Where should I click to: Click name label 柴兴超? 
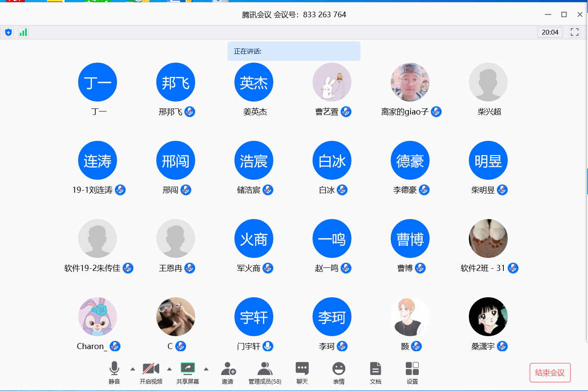point(490,112)
